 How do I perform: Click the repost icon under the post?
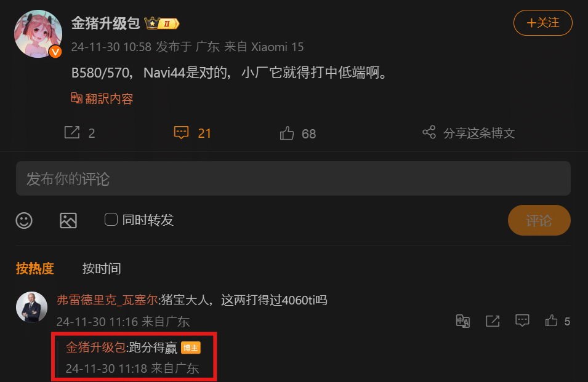point(72,133)
